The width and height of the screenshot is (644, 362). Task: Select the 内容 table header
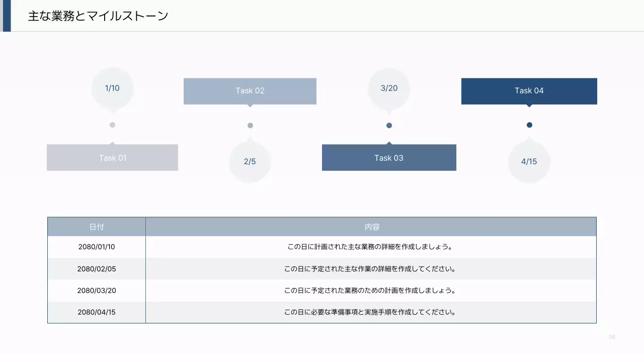[371, 226]
